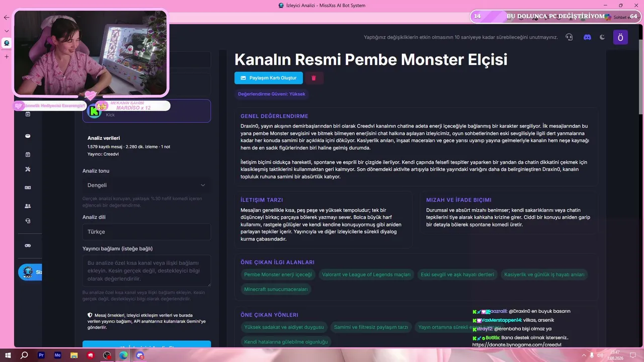Open Adobe Premiere Pro from the taskbar
This screenshot has width=644, height=362.
(41, 355)
